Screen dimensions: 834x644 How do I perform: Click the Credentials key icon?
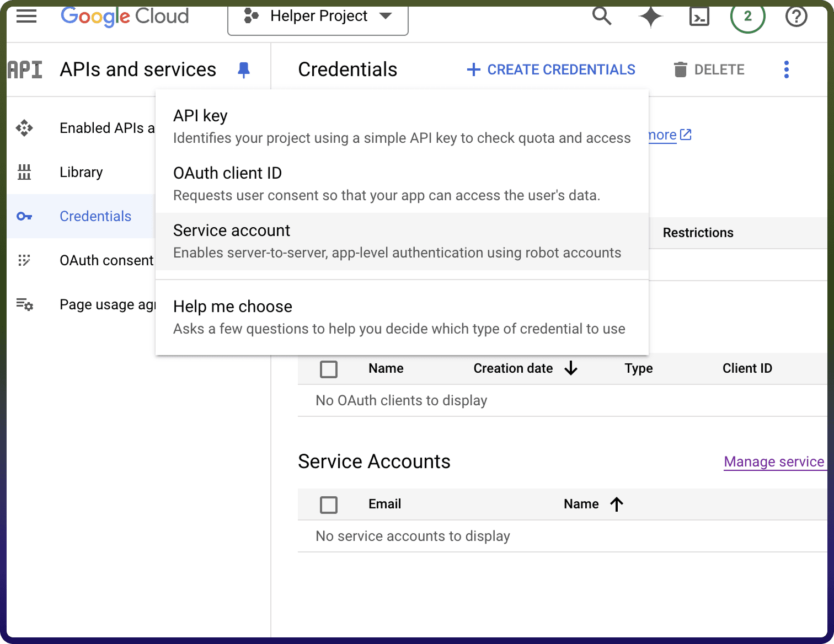pos(24,216)
